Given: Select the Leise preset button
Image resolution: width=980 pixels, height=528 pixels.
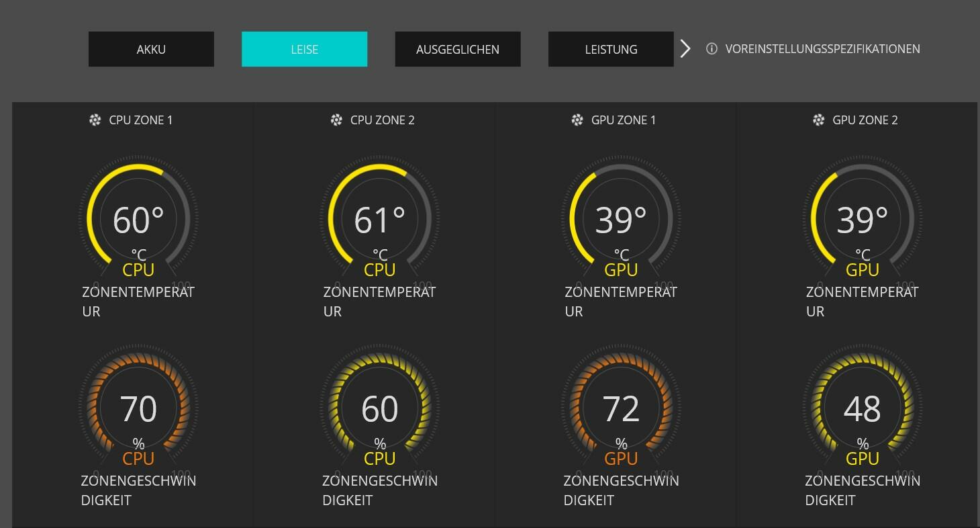Looking at the screenshot, I should pos(304,49).
